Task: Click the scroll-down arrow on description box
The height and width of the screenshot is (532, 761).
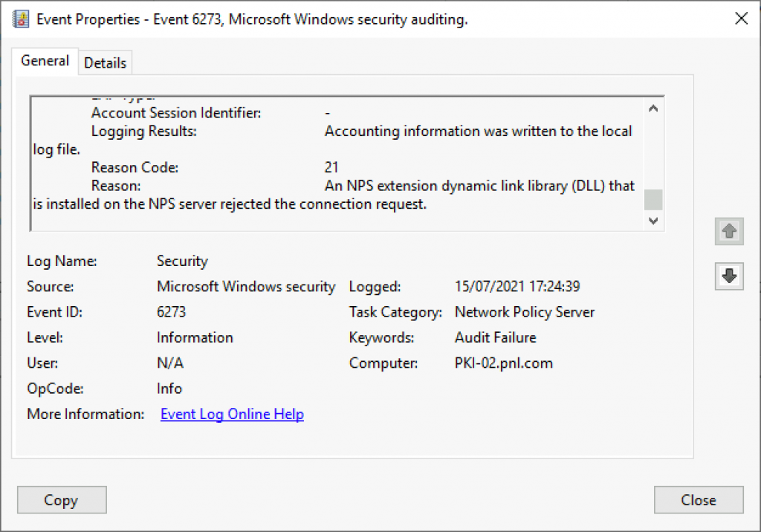Action: pos(652,221)
